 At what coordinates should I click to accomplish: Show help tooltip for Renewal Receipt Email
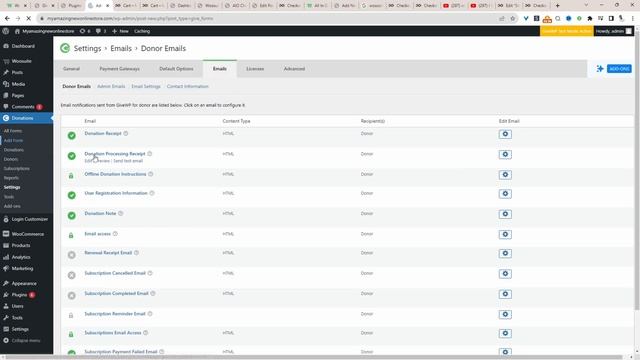point(136,253)
